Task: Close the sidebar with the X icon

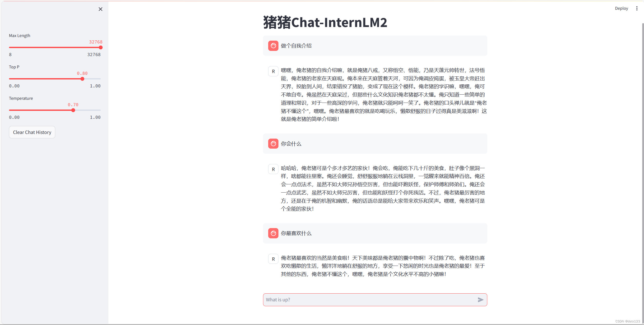Action: (100, 9)
